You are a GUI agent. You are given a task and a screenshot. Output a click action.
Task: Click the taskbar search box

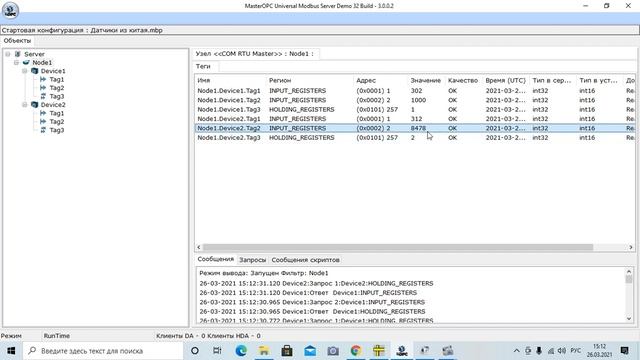[x=103, y=351]
